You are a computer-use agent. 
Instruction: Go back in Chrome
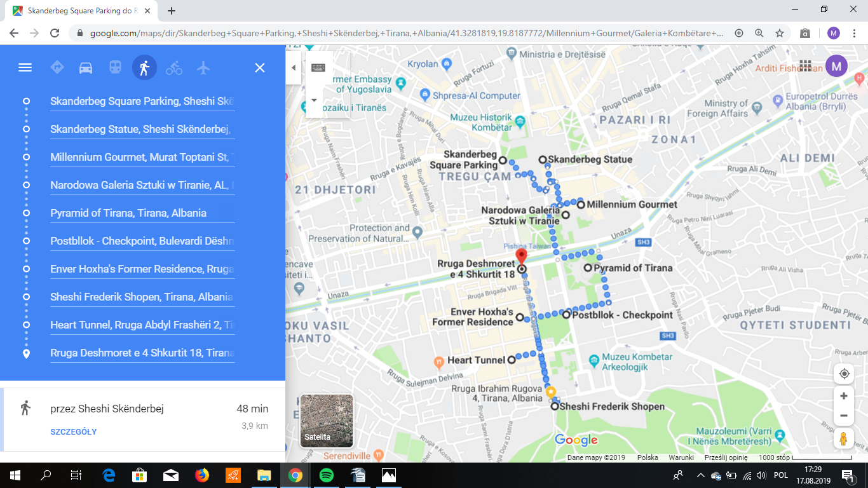[x=14, y=33]
